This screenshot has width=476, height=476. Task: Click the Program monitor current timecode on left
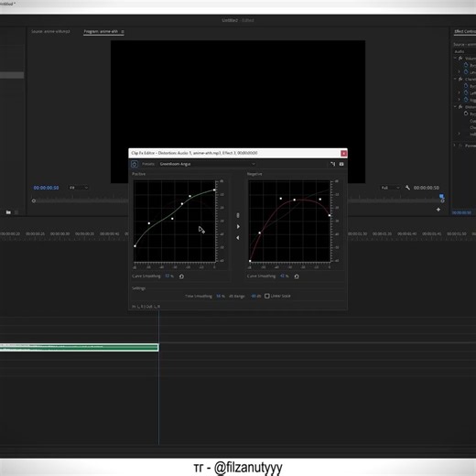46,188
